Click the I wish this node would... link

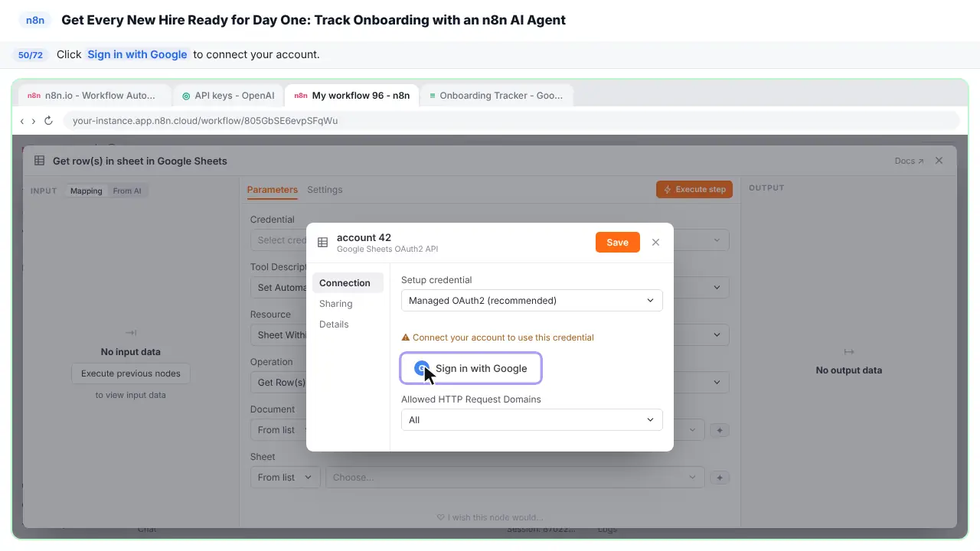click(x=490, y=517)
